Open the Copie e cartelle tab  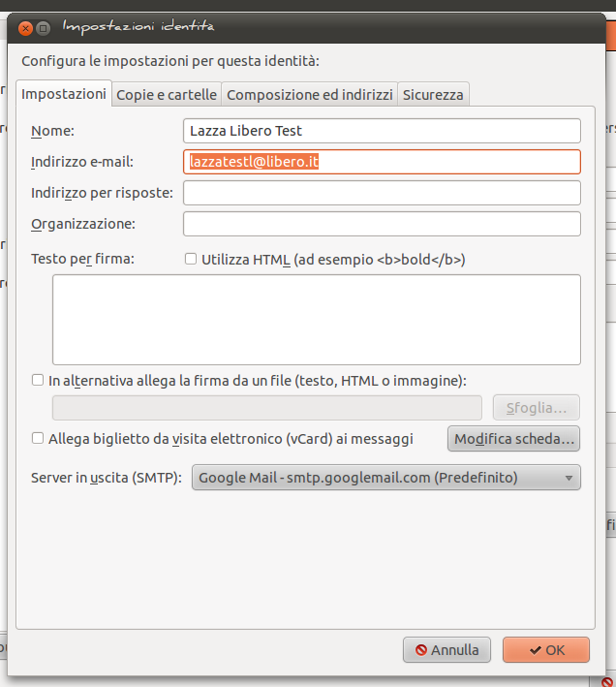(x=167, y=94)
